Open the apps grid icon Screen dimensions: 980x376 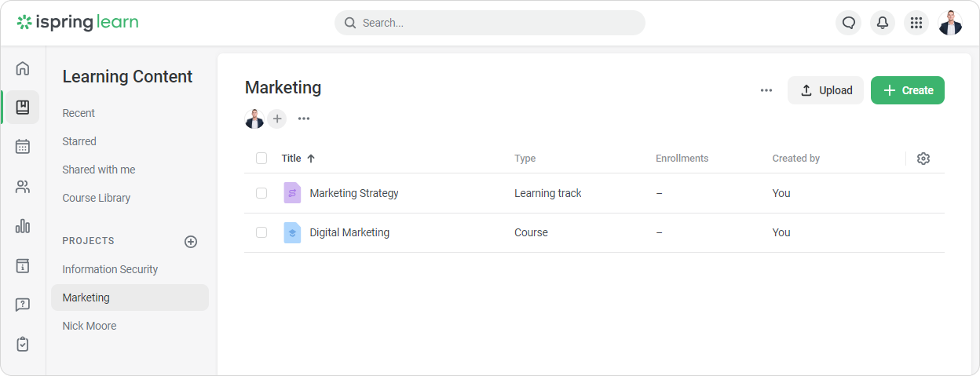(x=916, y=23)
